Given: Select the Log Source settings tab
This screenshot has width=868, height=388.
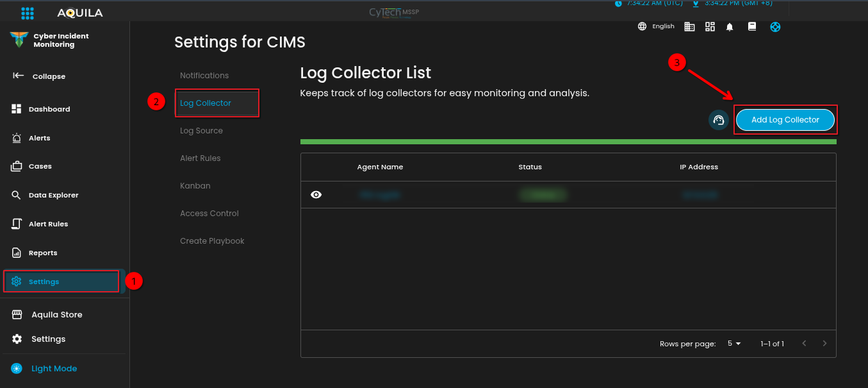Looking at the screenshot, I should [201, 131].
